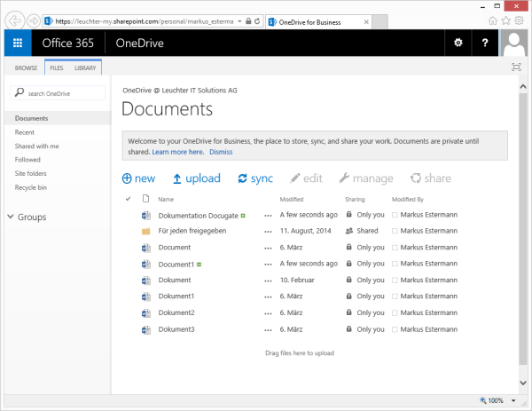Sort by the file type column icon
532x411 pixels.
point(146,198)
